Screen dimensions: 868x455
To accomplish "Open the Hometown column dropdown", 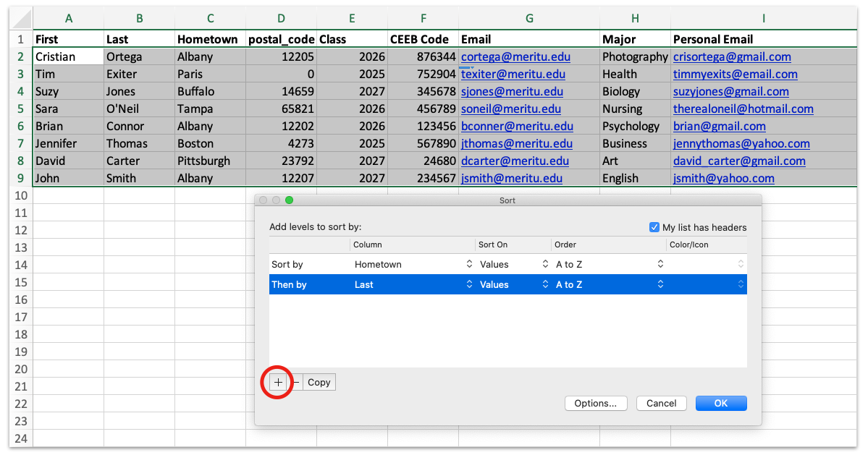I will click(x=412, y=265).
